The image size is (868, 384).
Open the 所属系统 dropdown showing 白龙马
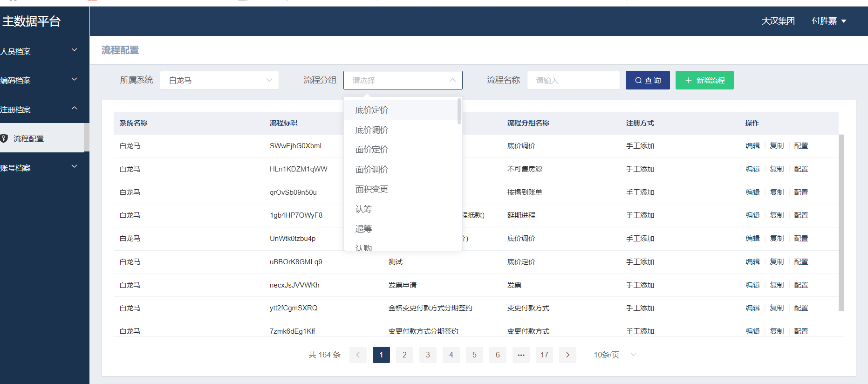coord(219,80)
